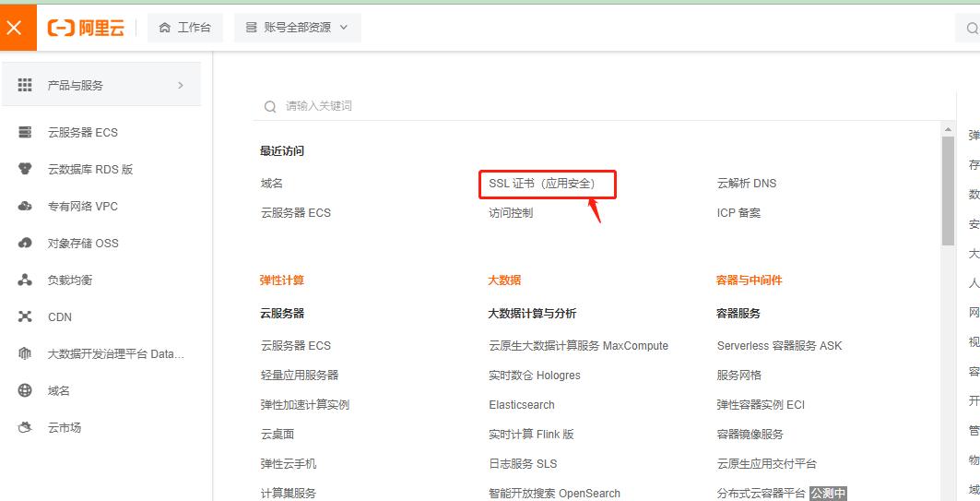Click the 对象存储 OSS sidebar icon
Viewport: 980px width, 501px height.
(25, 243)
